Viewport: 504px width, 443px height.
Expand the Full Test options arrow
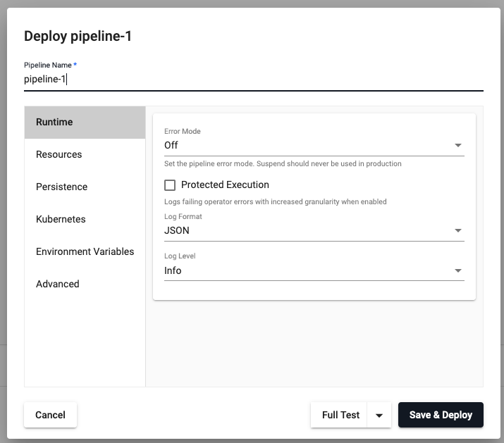(x=379, y=415)
